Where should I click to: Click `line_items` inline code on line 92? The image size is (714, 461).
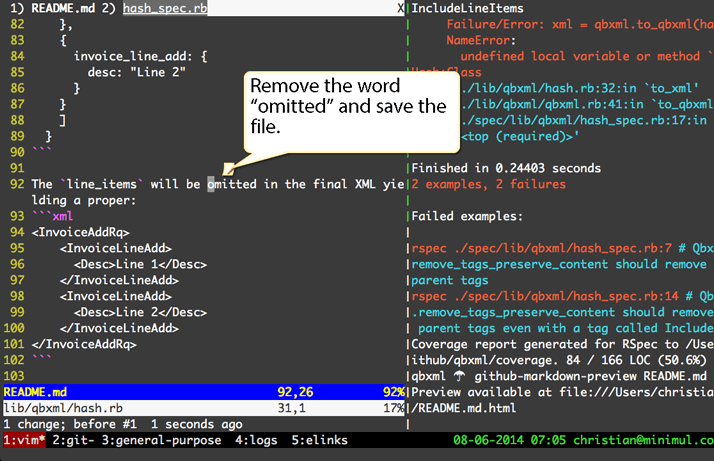point(102,184)
